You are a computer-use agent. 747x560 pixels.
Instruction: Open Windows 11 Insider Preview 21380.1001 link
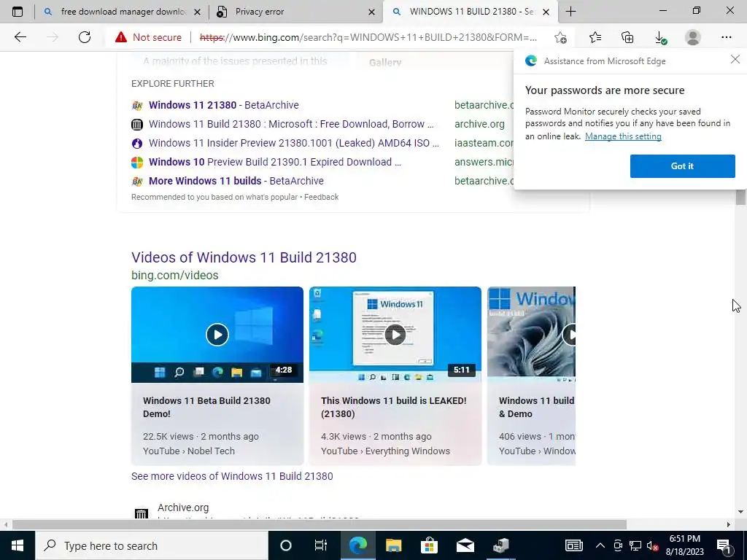coord(293,143)
